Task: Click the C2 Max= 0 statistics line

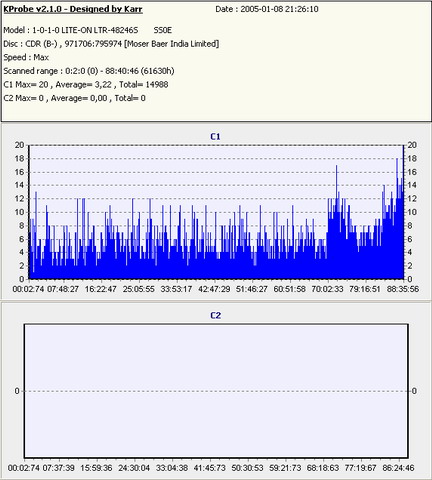Action: [x=74, y=98]
